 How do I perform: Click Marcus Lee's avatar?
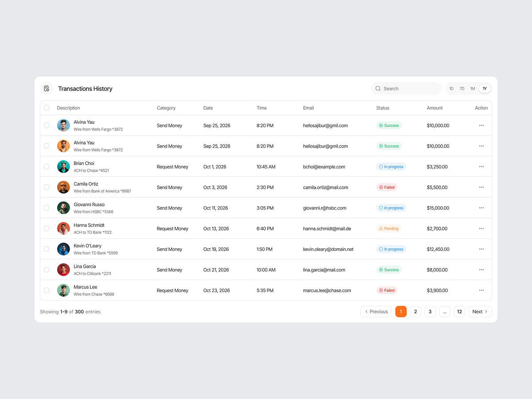click(x=63, y=290)
